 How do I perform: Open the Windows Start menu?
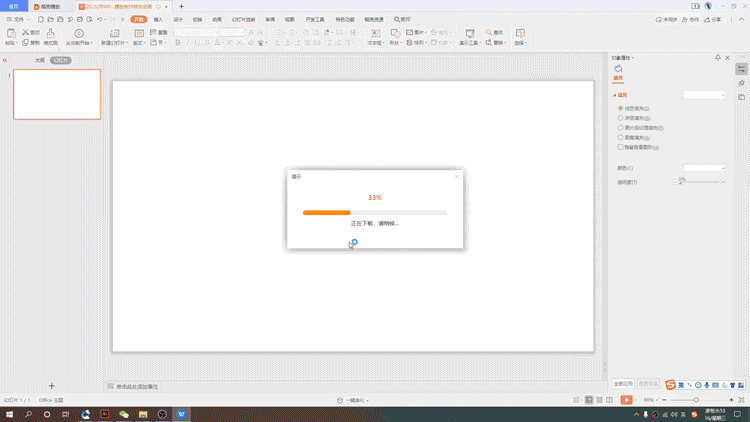(9, 414)
